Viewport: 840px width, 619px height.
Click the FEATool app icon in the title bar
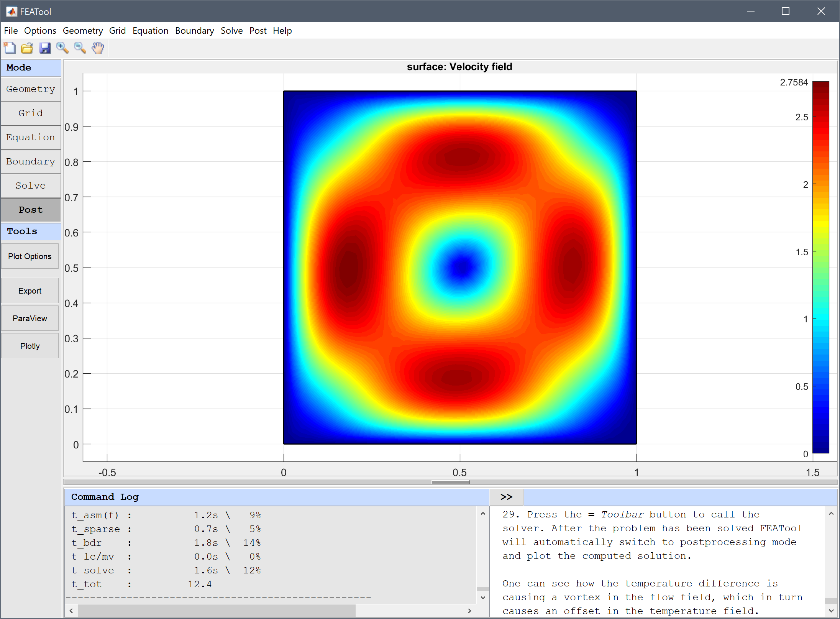click(11, 11)
